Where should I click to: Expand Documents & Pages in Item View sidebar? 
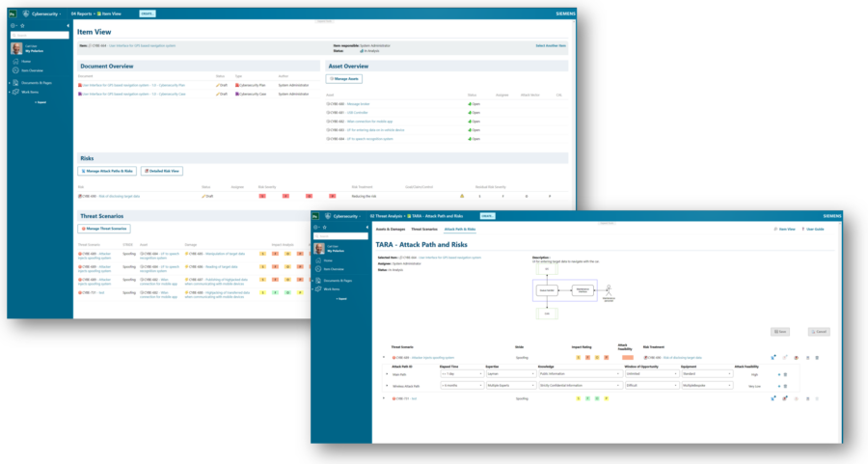pyautogui.click(x=11, y=83)
